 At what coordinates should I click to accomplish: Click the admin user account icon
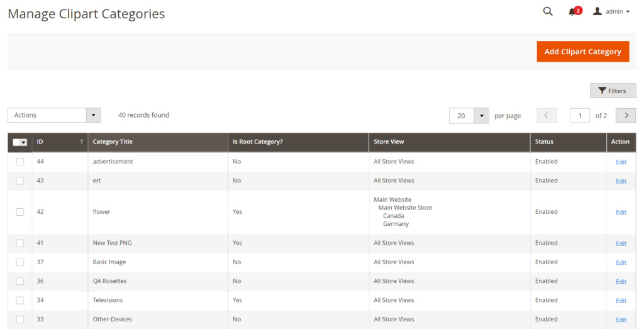pos(597,11)
